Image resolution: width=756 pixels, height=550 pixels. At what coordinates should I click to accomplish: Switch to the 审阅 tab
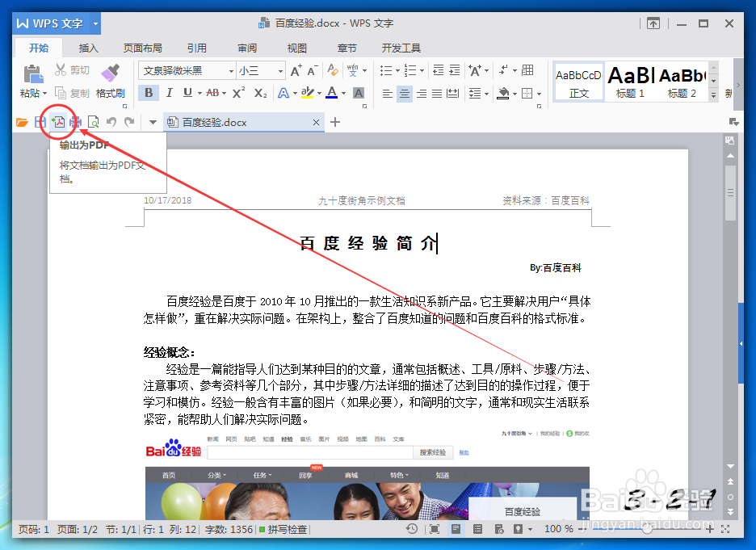(x=247, y=48)
